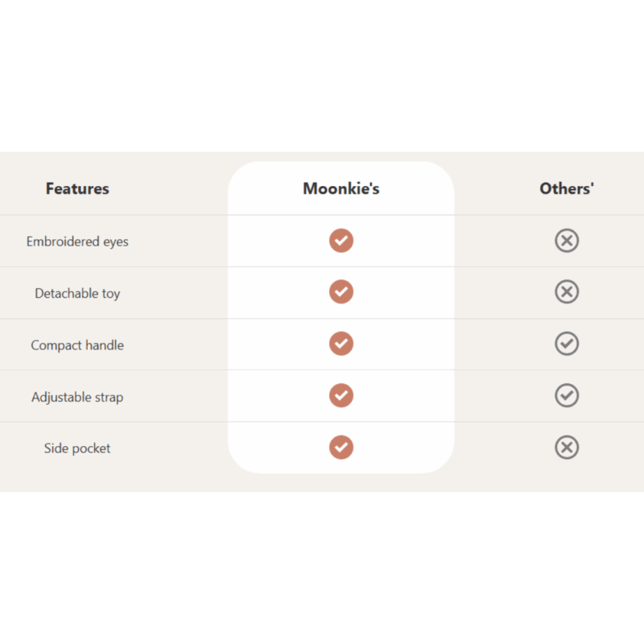Click Moonkie's checkmark for Adjustable strap
Screen dimensions: 644x644
pos(341,395)
